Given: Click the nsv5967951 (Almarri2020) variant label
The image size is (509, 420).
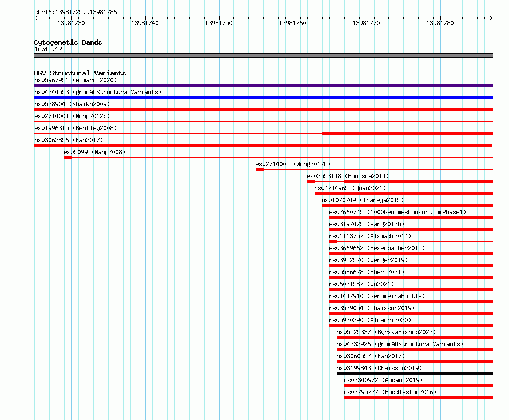Looking at the screenshot, I should (75, 80).
